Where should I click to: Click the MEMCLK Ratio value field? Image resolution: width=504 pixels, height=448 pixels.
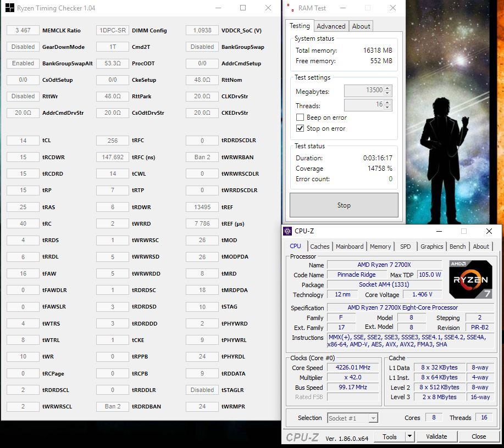coord(23,30)
